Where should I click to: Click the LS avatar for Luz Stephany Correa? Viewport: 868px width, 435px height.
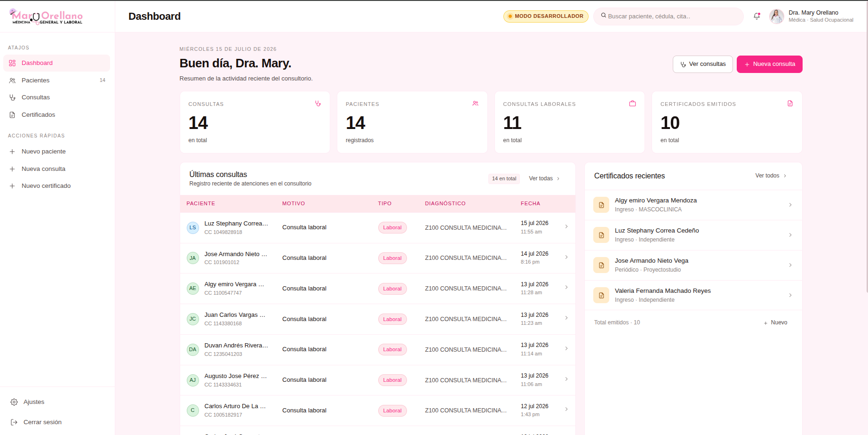[192, 228]
